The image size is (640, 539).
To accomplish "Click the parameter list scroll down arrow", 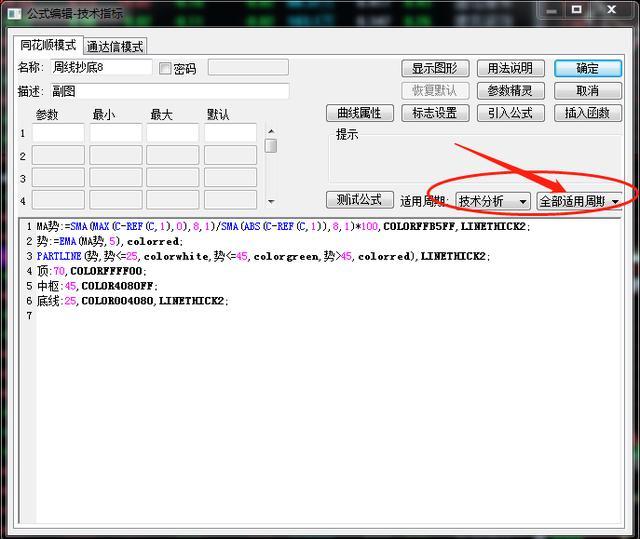I will coord(271,202).
